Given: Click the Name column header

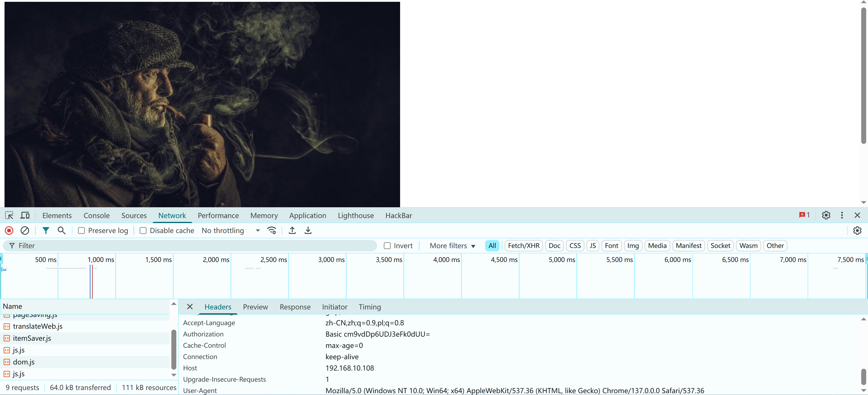Looking at the screenshot, I should [85, 306].
